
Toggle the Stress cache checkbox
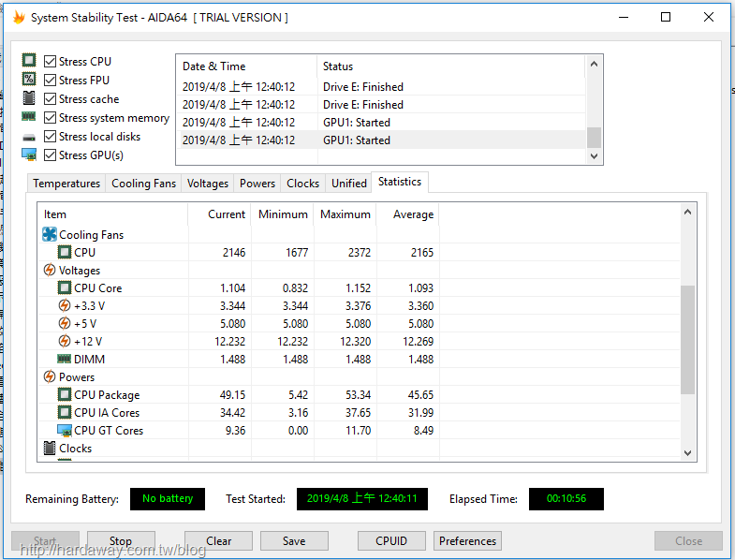[51, 99]
